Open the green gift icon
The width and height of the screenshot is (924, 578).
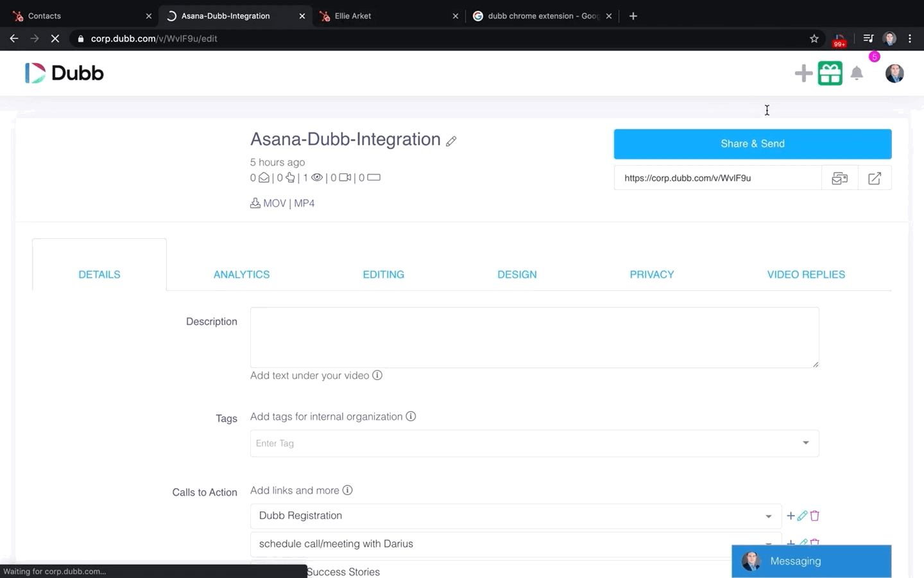(x=830, y=73)
